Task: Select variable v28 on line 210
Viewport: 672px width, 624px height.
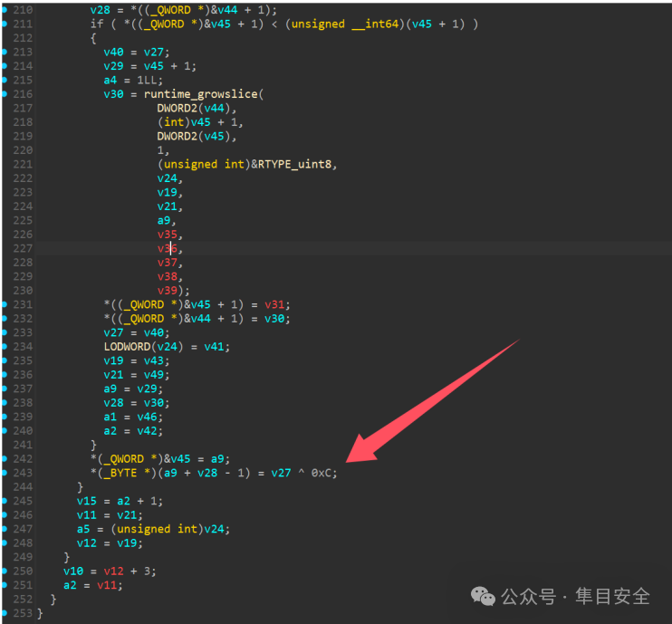Action: [100, 10]
